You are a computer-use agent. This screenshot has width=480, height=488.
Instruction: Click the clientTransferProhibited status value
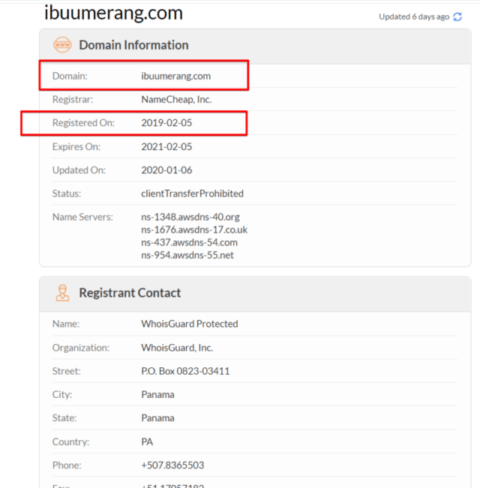[192, 193]
